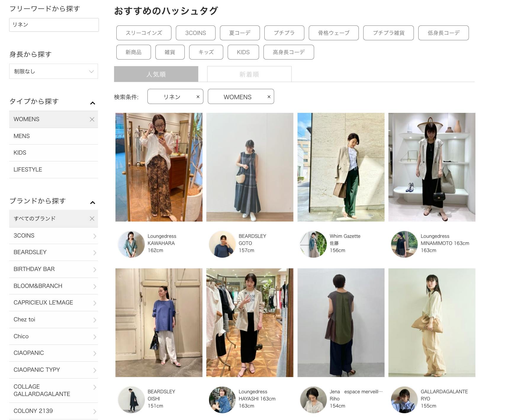Clear the WOMENS type filter in the sidebar

(x=92, y=119)
